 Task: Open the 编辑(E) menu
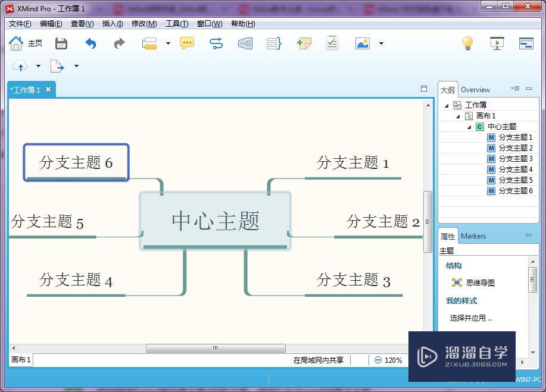[51, 24]
